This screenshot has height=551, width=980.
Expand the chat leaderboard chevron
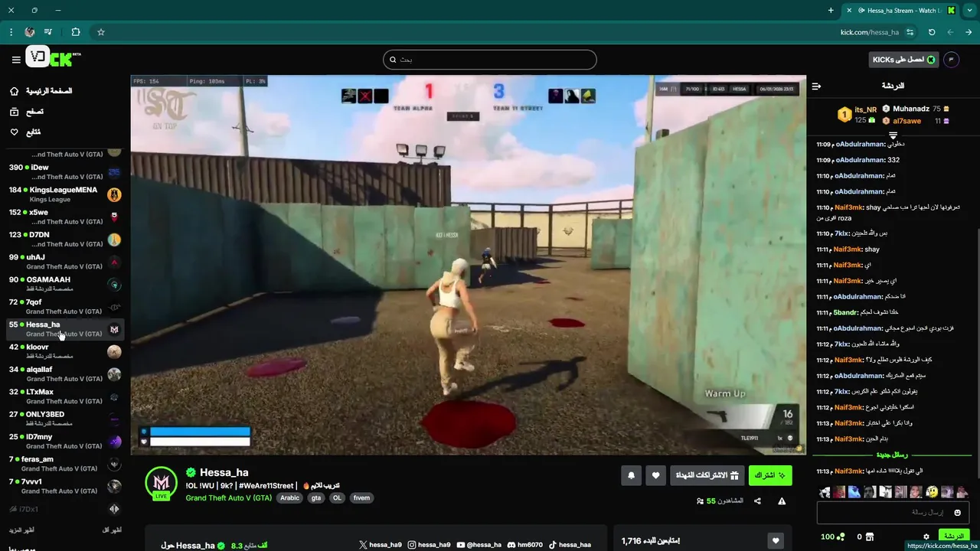pyautogui.click(x=893, y=135)
